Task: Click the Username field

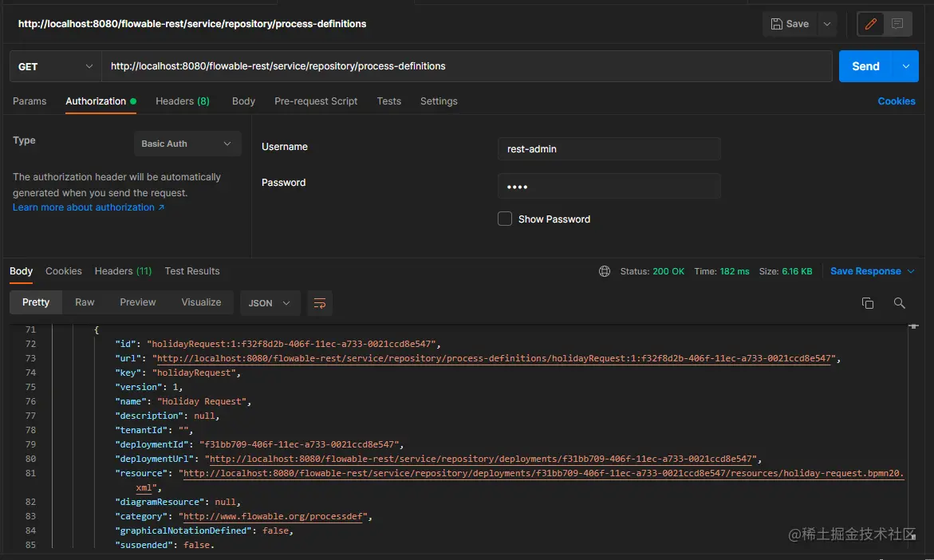Action: point(609,149)
